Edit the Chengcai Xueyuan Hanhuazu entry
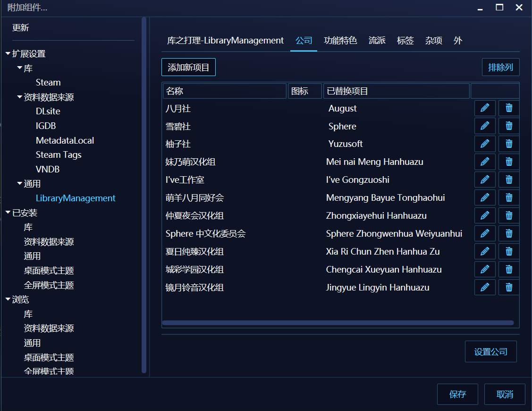The height and width of the screenshot is (411, 532). tap(485, 270)
